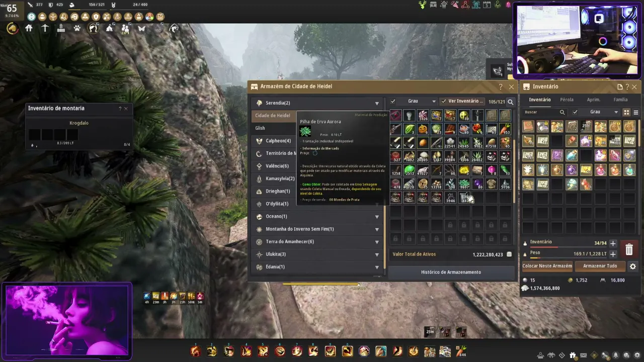Toggle the Ver Inventário checkbox

pyautogui.click(x=443, y=102)
